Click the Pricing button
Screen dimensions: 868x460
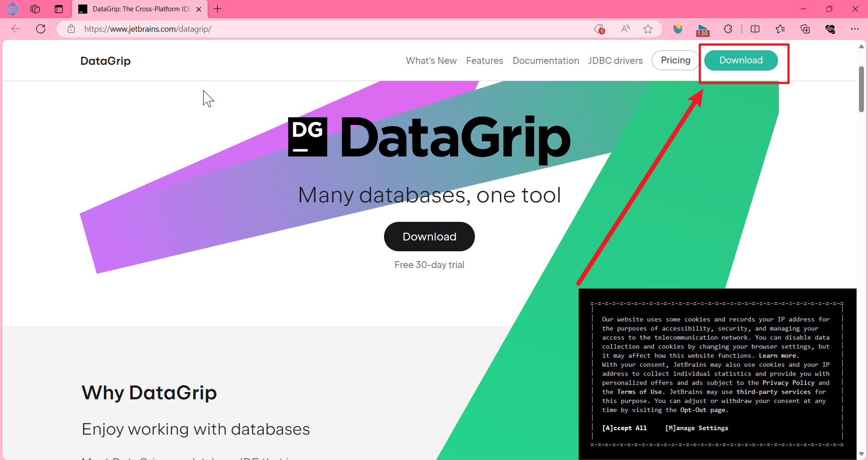click(x=675, y=60)
